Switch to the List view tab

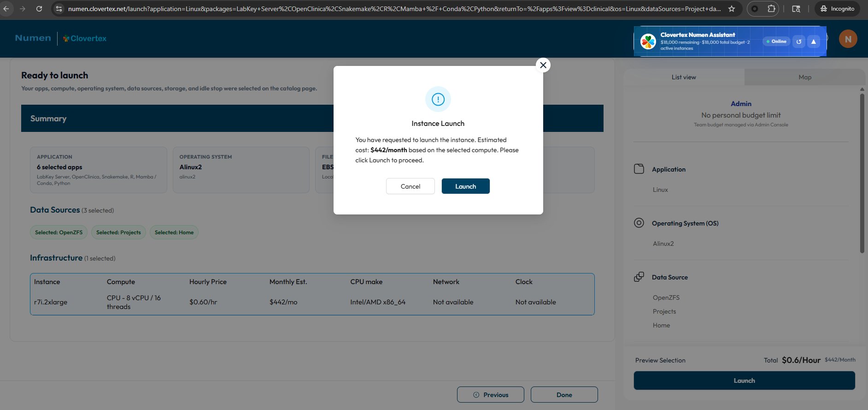pos(684,77)
